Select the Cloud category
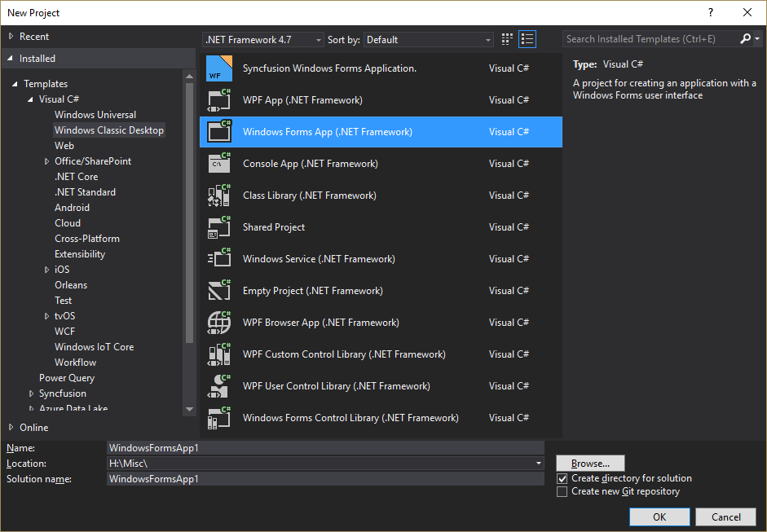 [68, 223]
